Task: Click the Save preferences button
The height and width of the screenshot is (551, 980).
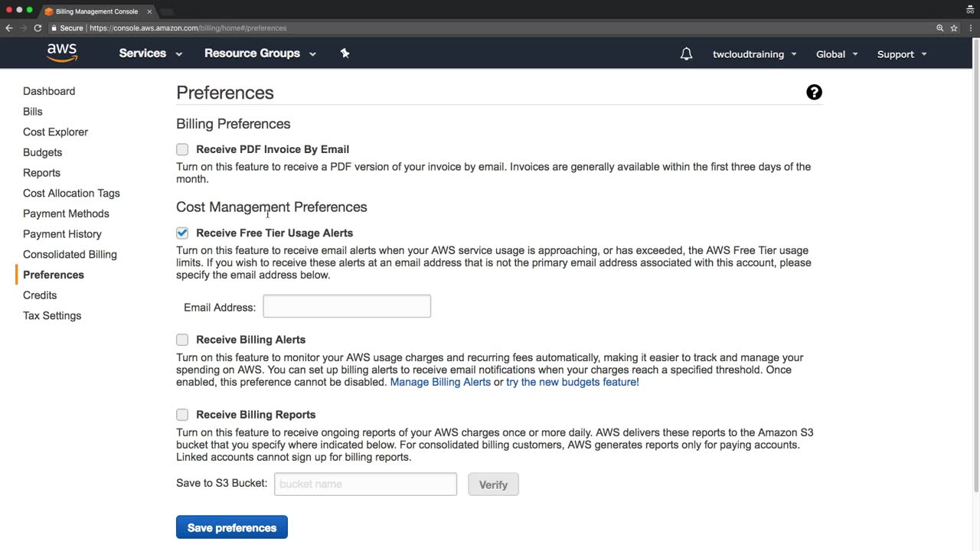Action: click(x=231, y=527)
